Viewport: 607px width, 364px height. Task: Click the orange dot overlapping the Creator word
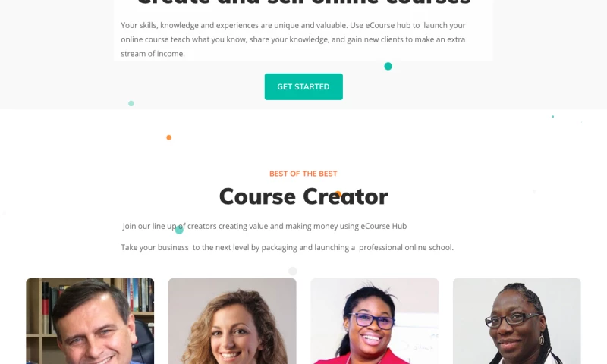tap(338, 194)
